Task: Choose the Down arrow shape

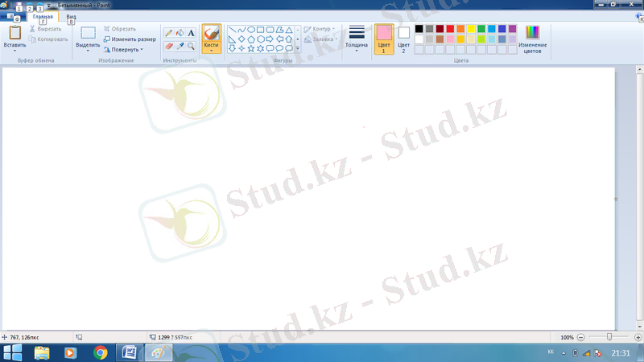Action: coord(232,48)
